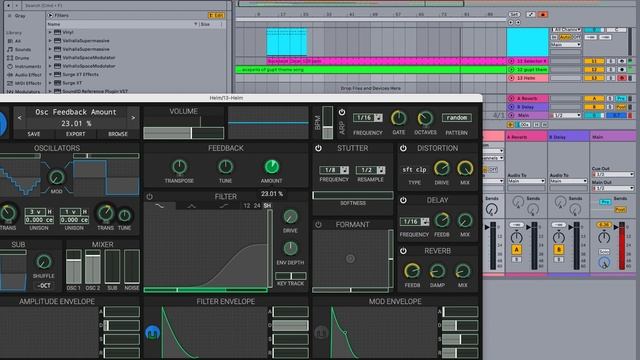Open Audio Effects category in browser sidebar
This screenshot has height=360, width=640.
click(24, 75)
